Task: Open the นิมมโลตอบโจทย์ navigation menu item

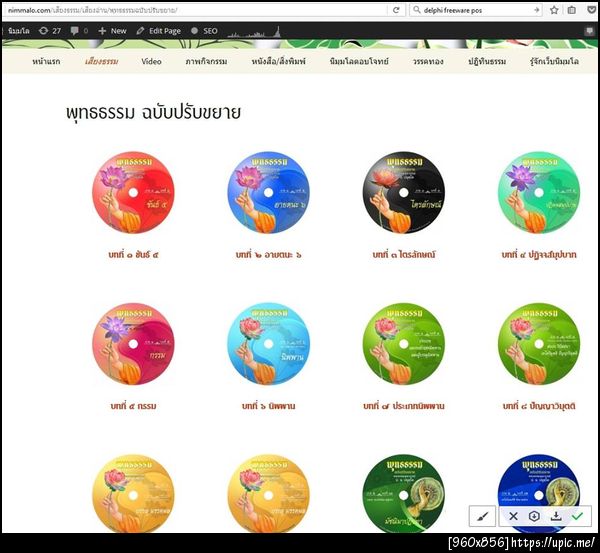Action: coord(359,61)
